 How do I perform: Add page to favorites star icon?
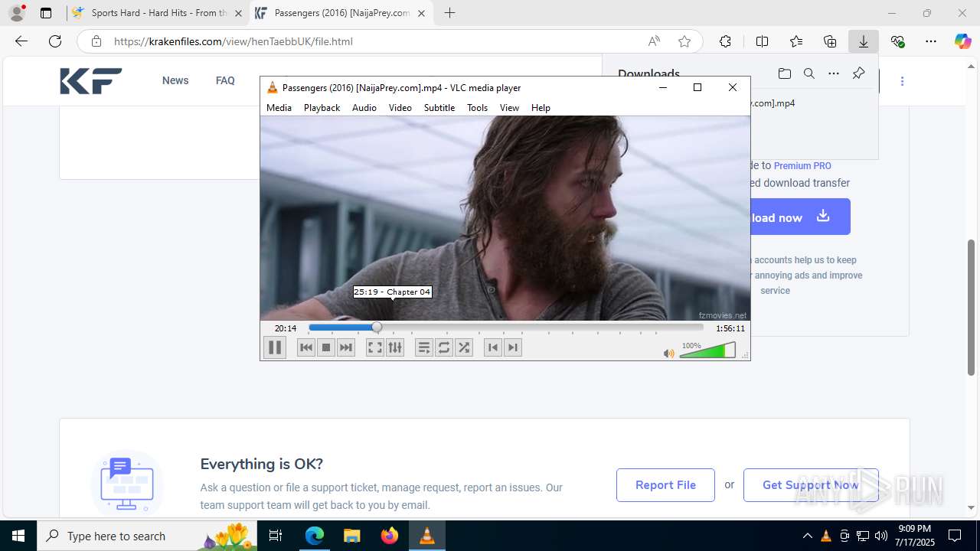(684, 41)
